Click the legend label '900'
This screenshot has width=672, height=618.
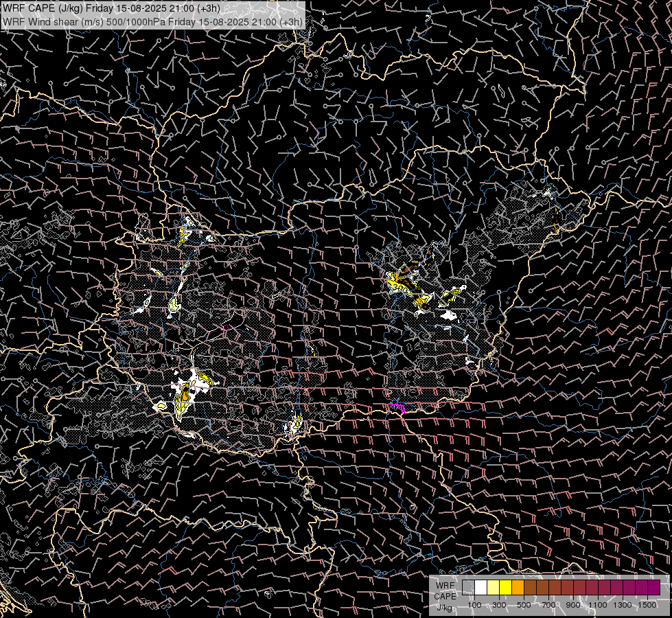573,605
